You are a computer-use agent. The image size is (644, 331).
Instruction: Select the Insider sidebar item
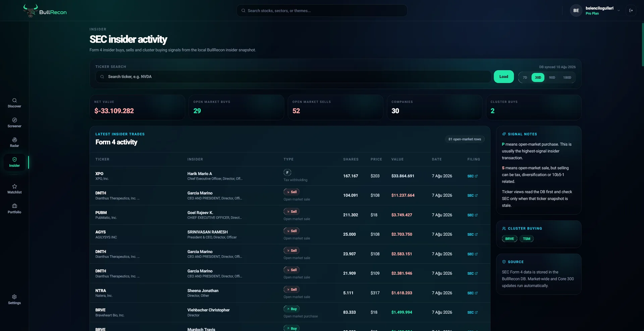(14, 162)
